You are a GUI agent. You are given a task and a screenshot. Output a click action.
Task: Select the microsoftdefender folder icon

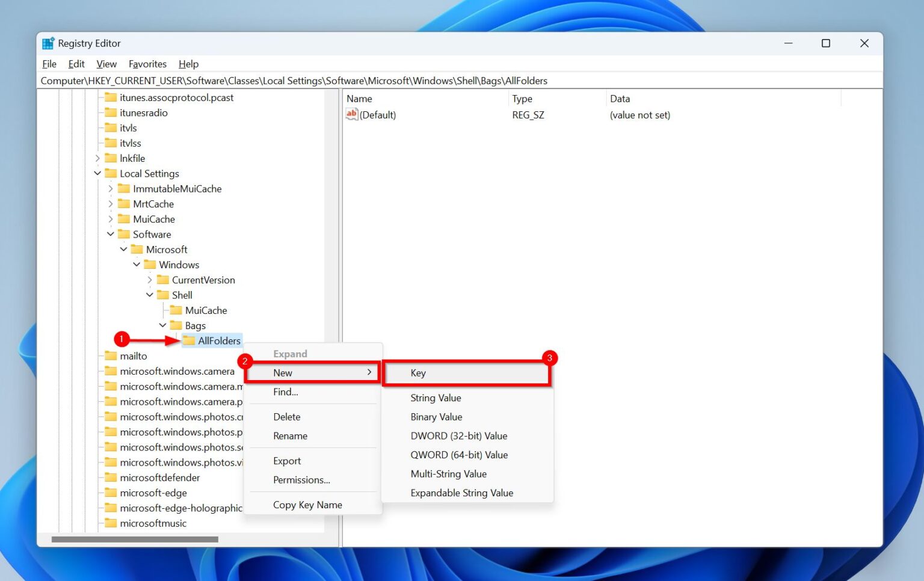tap(111, 477)
